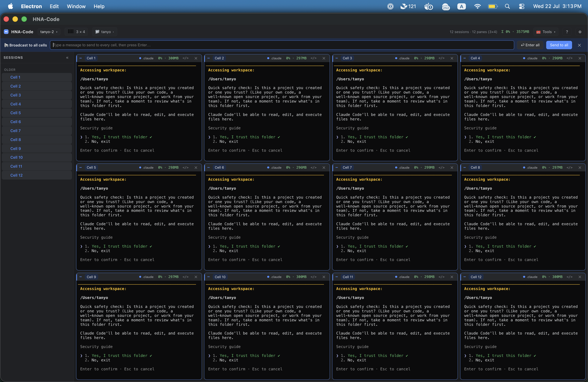Collapse the Sessions sidebar with double chevron
588x382 pixels.
[67, 58]
